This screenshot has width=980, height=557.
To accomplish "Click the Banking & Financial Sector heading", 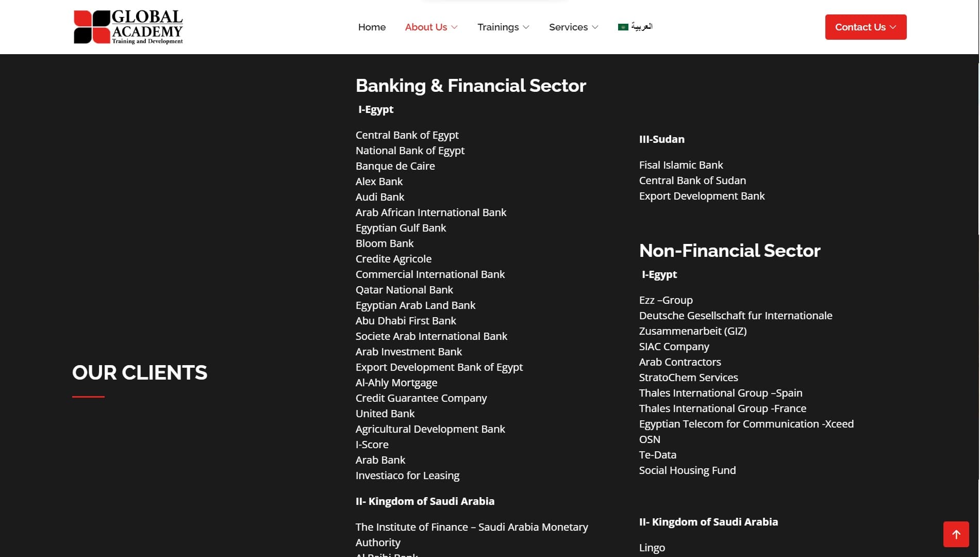I will pyautogui.click(x=471, y=86).
